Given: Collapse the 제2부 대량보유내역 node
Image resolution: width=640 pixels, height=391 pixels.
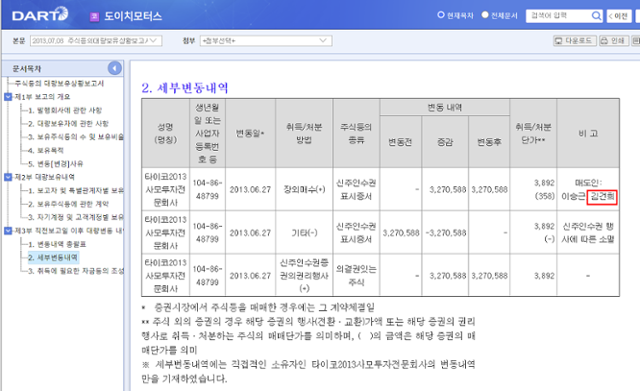Looking at the screenshot, I should pos(8,177).
